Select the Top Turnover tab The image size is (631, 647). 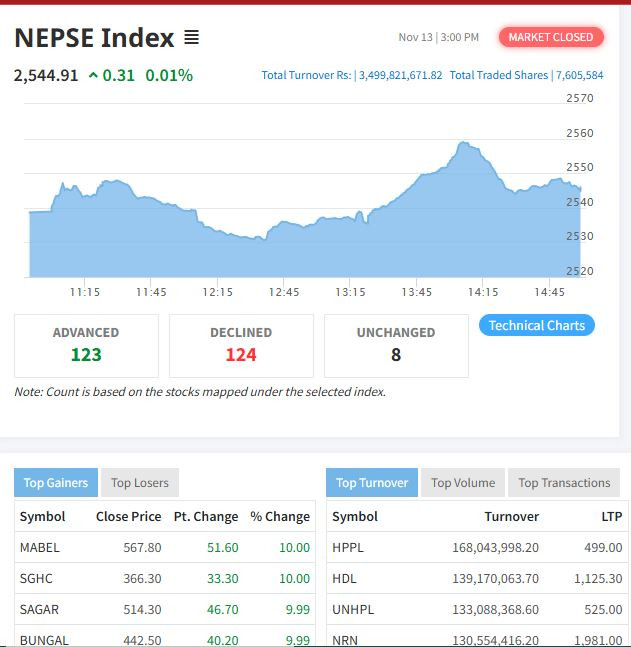372,482
